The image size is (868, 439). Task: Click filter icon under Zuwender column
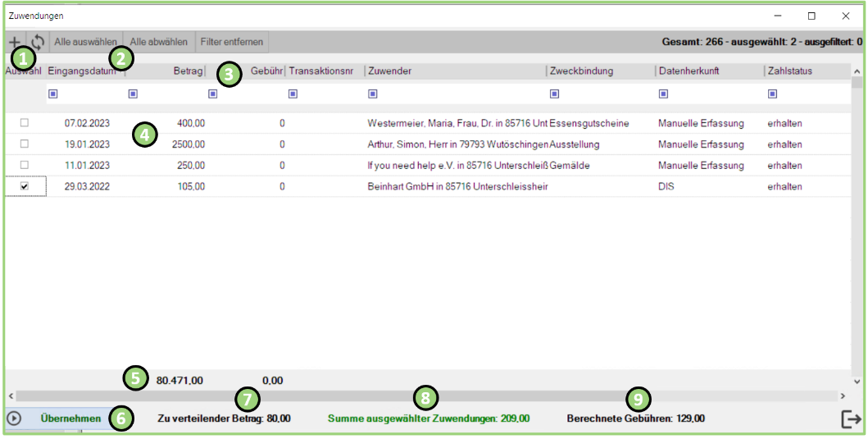(x=373, y=94)
